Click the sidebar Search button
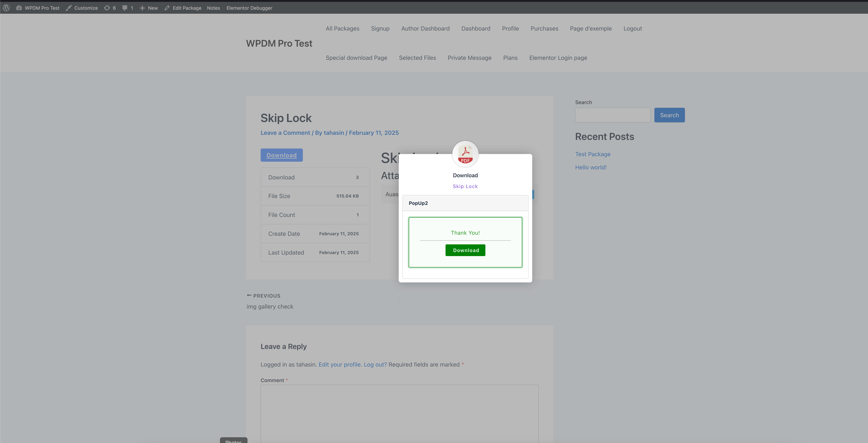This screenshot has width=868, height=443. point(669,115)
